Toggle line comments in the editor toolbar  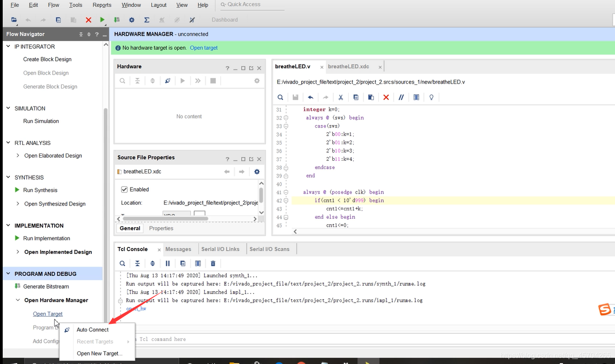point(401,97)
